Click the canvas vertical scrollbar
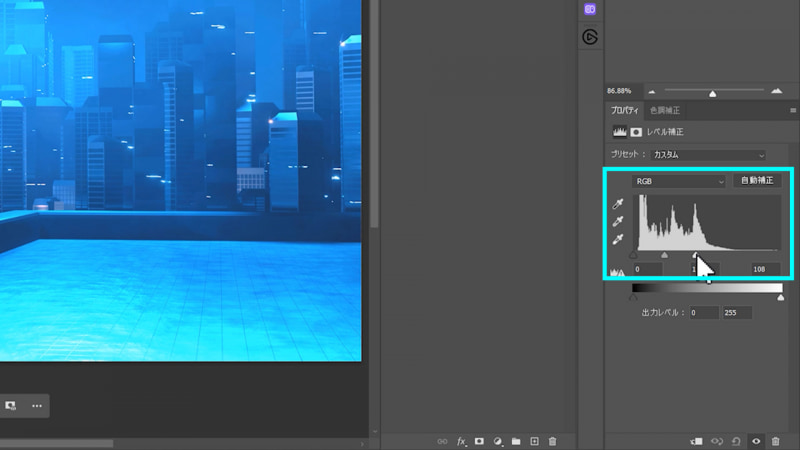The width and height of the screenshot is (800, 450). [374, 114]
